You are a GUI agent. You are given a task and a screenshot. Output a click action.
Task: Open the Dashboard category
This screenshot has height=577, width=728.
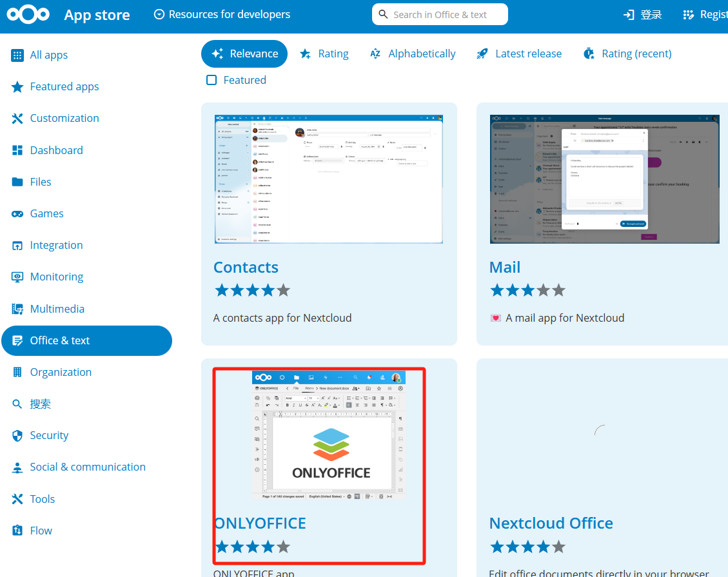pyautogui.click(x=56, y=150)
